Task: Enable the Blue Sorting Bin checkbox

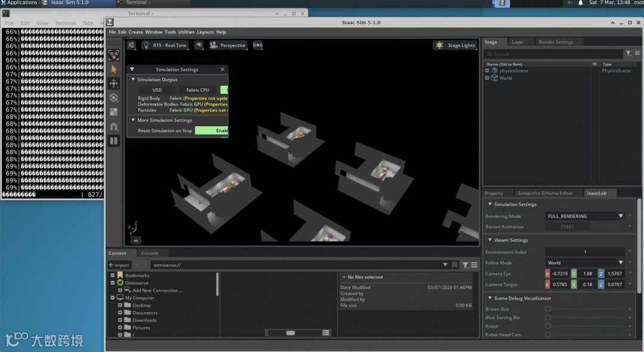Action: click(x=547, y=317)
